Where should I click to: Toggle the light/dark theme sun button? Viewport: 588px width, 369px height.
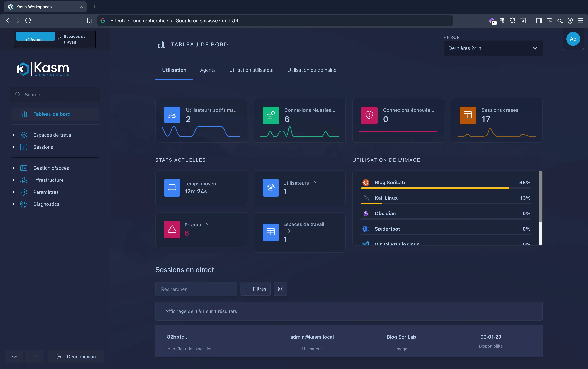click(14, 357)
